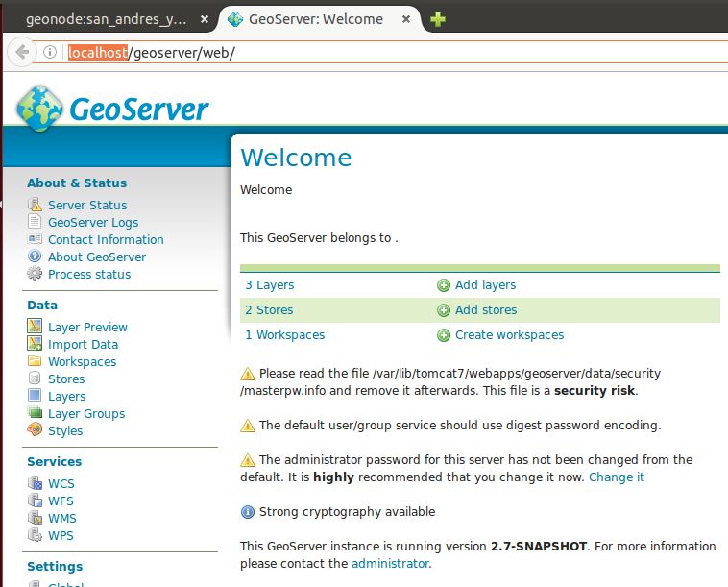Click the Create workspaces link
The image size is (728, 587).
pos(509,335)
